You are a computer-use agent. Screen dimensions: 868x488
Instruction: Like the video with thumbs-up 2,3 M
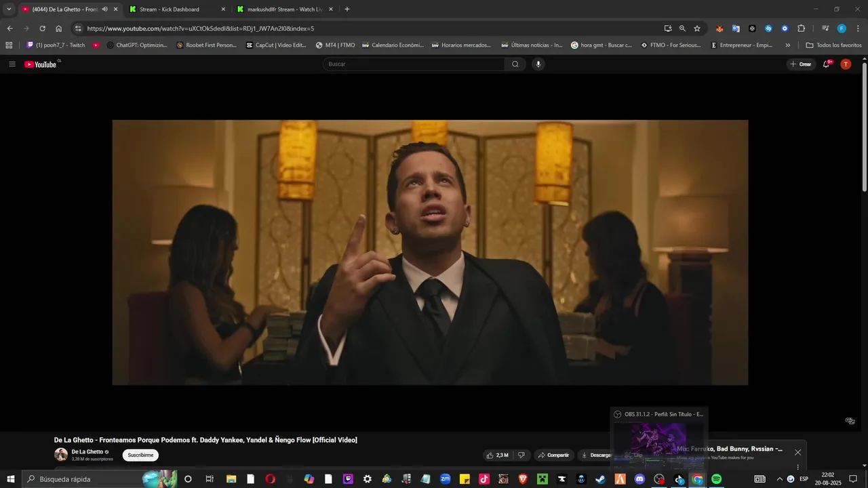coord(498,455)
